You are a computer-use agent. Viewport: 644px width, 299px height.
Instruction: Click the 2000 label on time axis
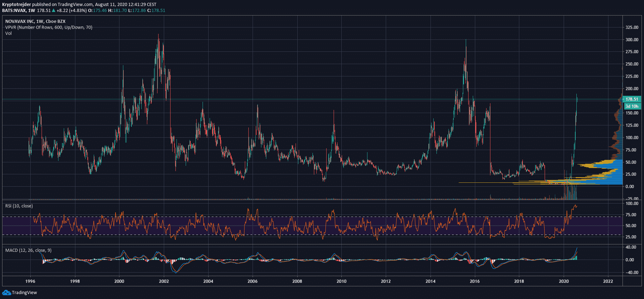pos(119,281)
